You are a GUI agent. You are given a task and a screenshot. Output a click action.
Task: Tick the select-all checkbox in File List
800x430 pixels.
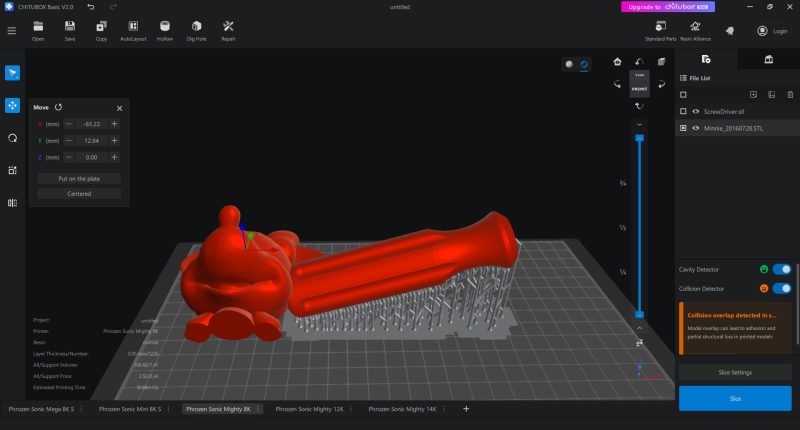pyautogui.click(x=683, y=94)
